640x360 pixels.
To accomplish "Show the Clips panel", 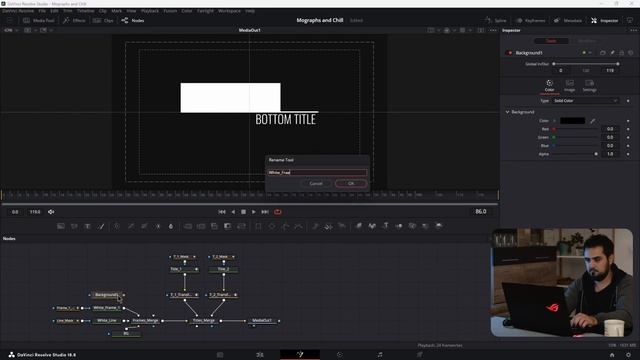I will point(103,20).
